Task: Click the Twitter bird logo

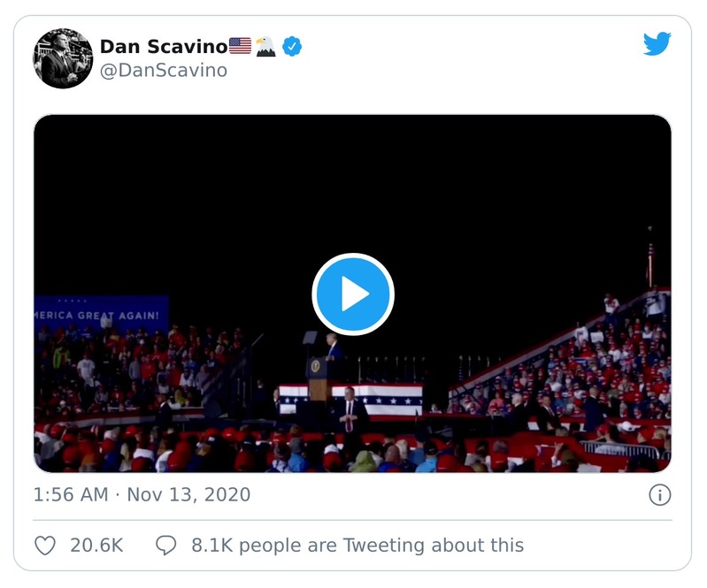Action: [657, 44]
